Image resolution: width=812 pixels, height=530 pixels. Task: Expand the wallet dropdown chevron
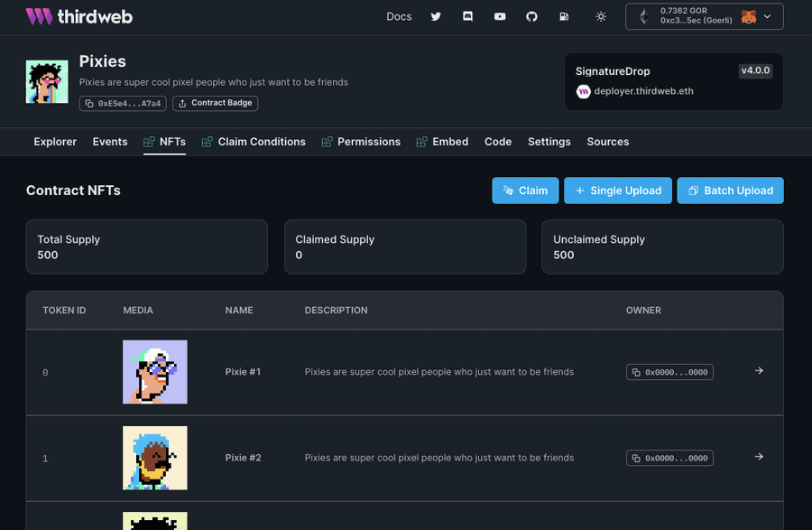(768, 16)
